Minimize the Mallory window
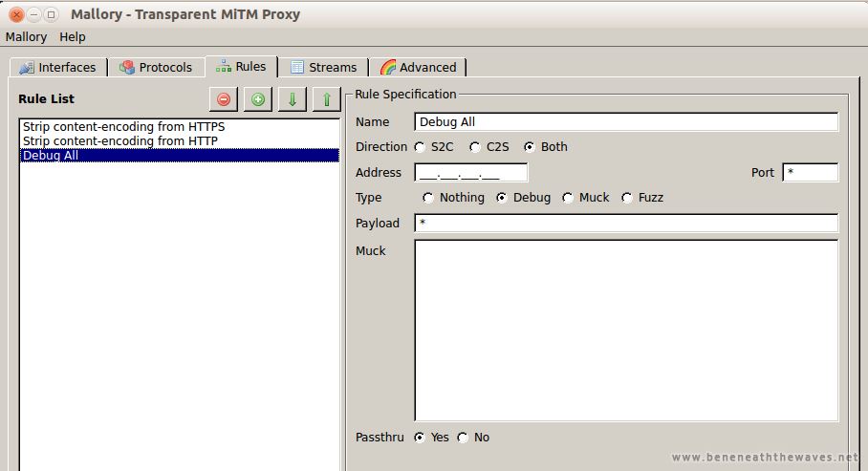The height and width of the screenshot is (471, 868). pos(34,15)
